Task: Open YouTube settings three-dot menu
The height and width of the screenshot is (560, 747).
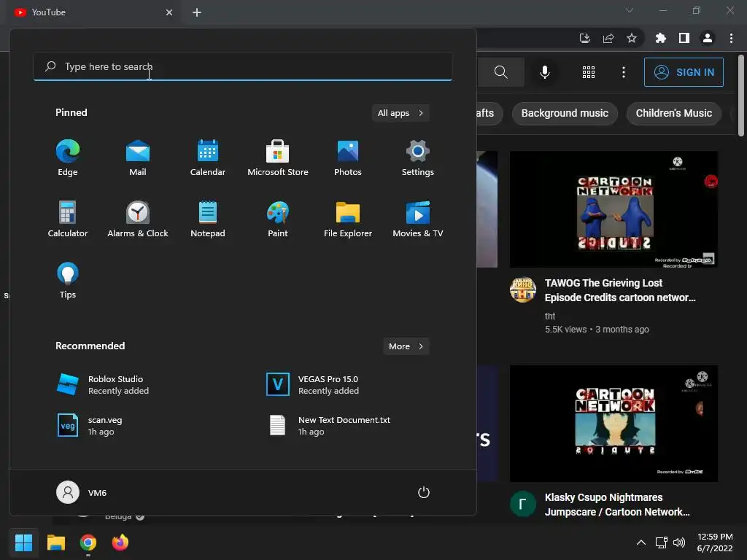Action: coord(624,72)
